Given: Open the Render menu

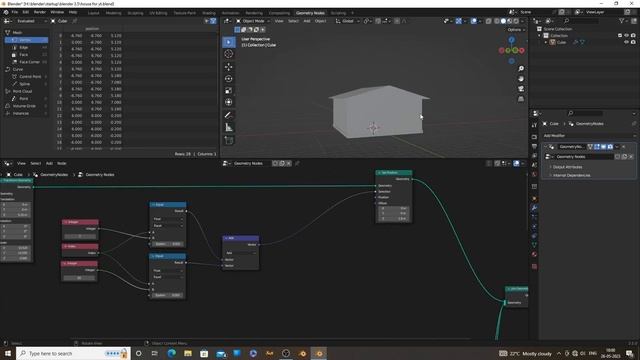Looking at the screenshot, I should pyautogui.click(x=40, y=12).
